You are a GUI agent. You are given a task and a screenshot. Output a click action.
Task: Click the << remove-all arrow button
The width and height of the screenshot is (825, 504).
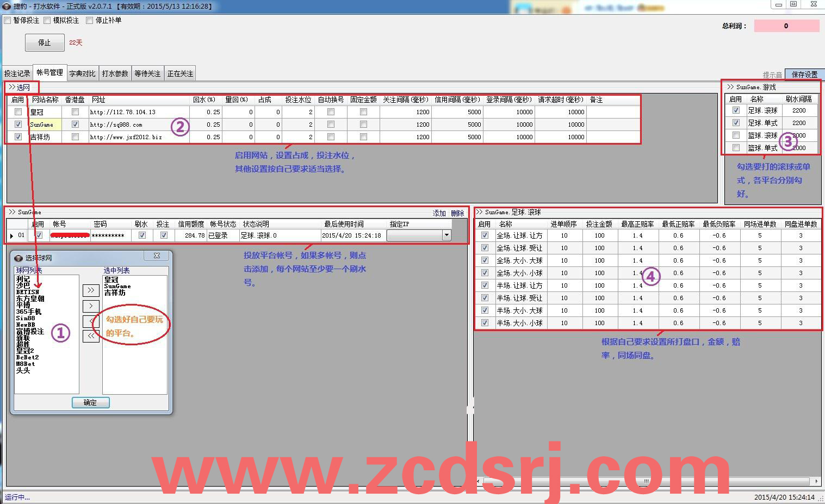(x=90, y=336)
